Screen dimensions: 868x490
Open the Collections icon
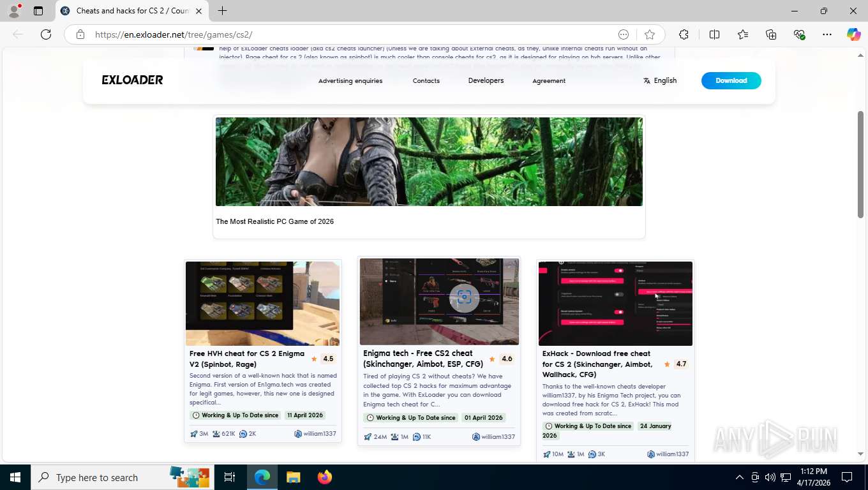771,34
